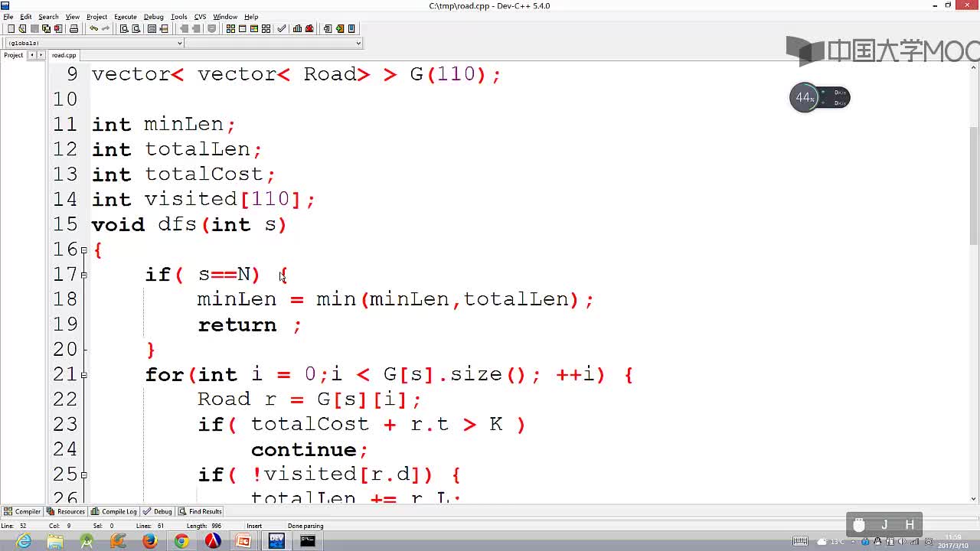The height and width of the screenshot is (551, 980).
Task: Click the New file toolbar icon
Action: (x=11, y=29)
